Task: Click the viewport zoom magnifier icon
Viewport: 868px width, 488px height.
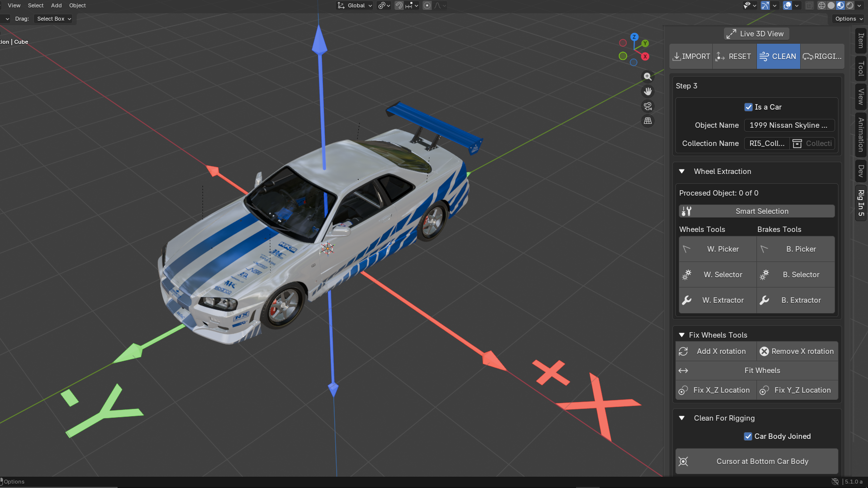Action: tap(648, 77)
